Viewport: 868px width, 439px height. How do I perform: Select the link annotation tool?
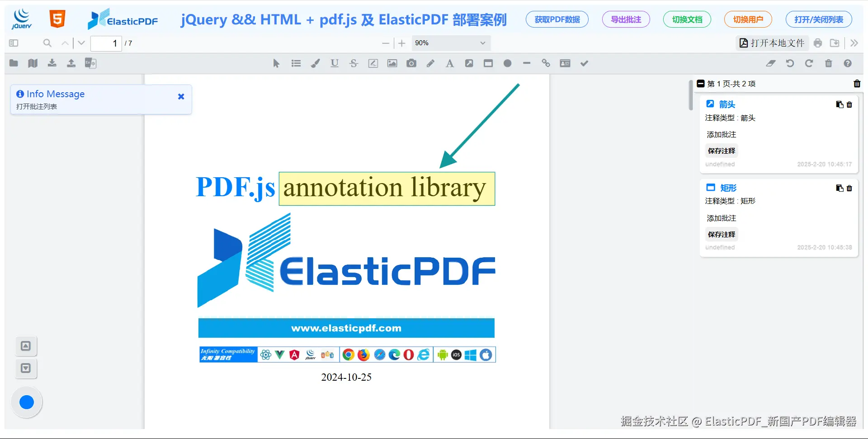[x=546, y=63]
